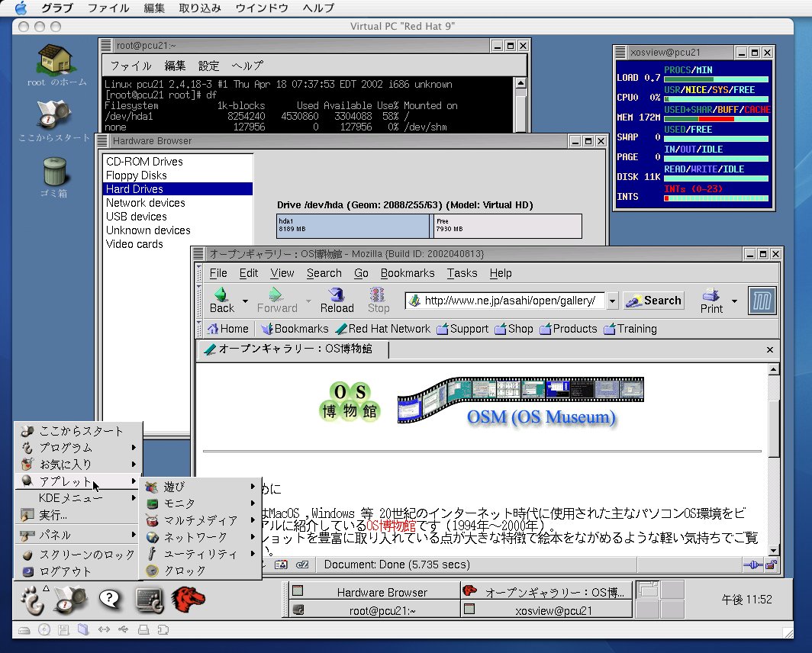Click the OSM (OS Museum) filmstrip banner

pos(520,402)
